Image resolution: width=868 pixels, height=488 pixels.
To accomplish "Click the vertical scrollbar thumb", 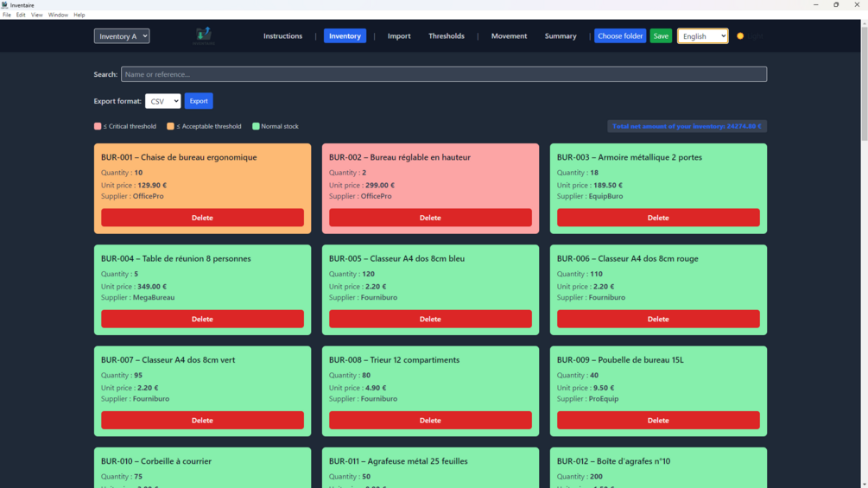I will click(865, 83).
